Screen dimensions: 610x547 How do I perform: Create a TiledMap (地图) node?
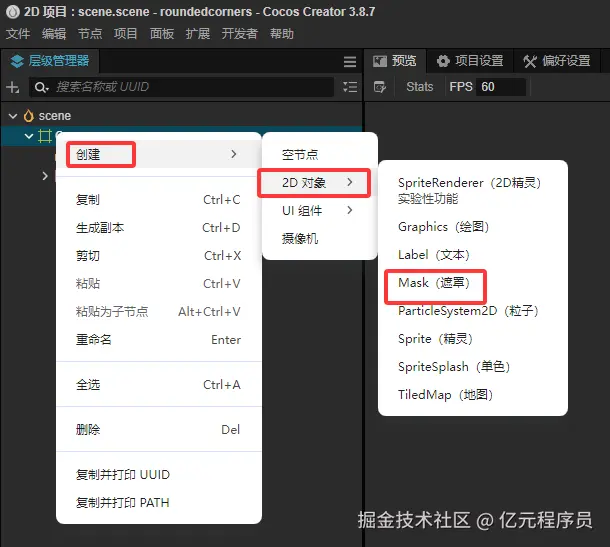tap(473, 394)
